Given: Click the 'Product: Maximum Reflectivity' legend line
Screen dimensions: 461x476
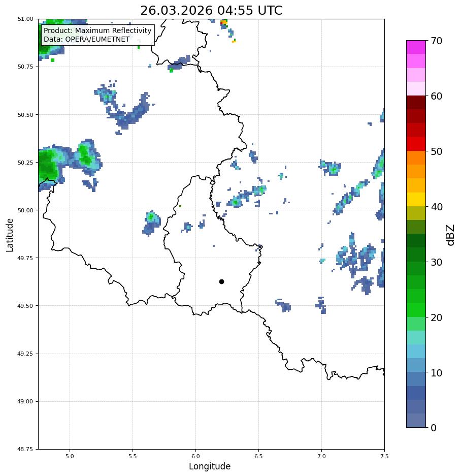Looking at the screenshot, I should pos(97,30).
